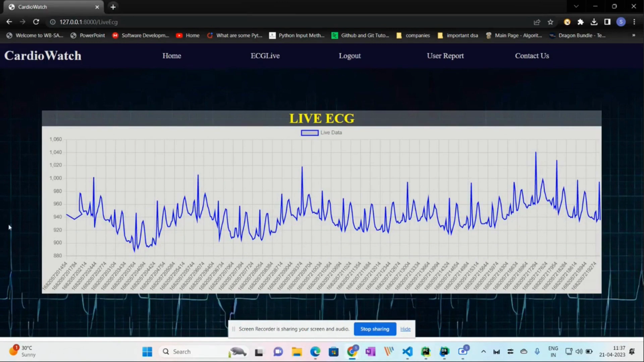Click the downloads icon in the toolbar
This screenshot has height=362, width=644.
[594, 22]
